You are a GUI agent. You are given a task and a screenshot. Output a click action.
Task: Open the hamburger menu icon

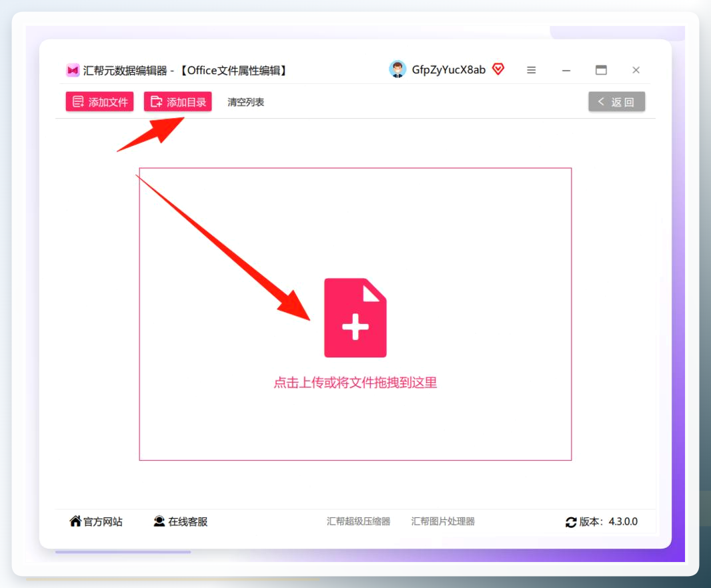pyautogui.click(x=531, y=70)
